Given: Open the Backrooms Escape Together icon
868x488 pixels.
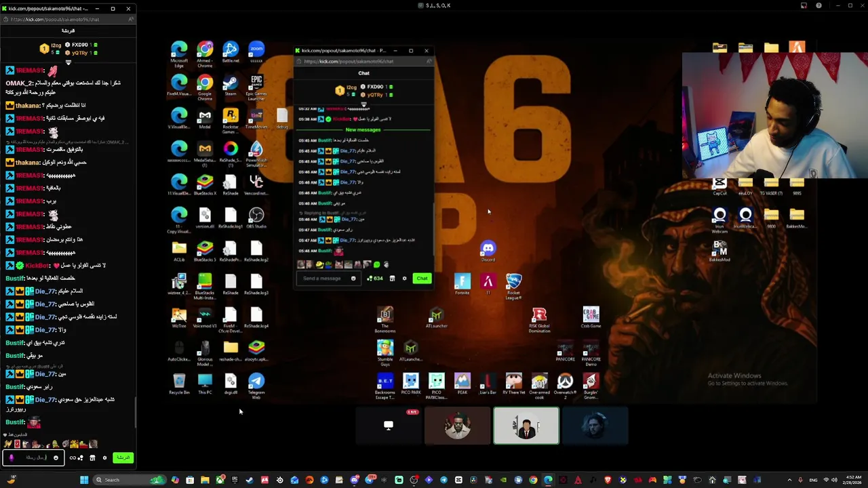Looking at the screenshot, I should [x=384, y=385].
